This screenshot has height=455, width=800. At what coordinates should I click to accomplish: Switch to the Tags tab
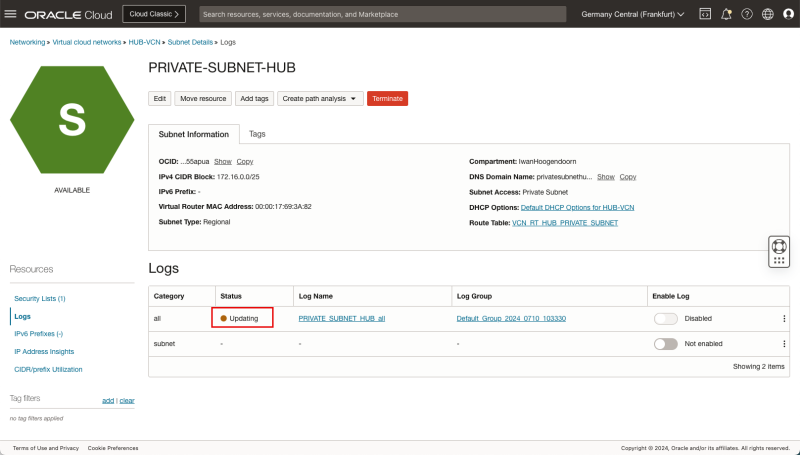257,134
